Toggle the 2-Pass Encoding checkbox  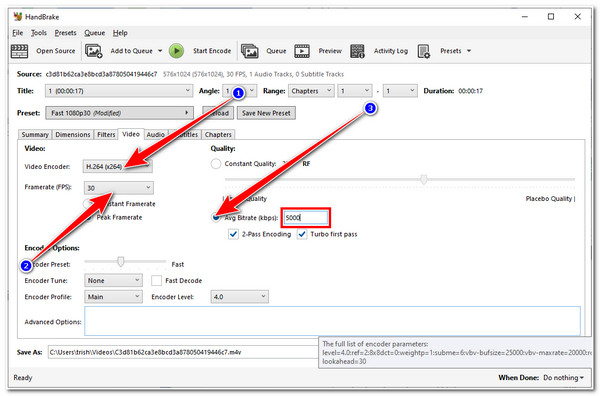pyautogui.click(x=233, y=234)
